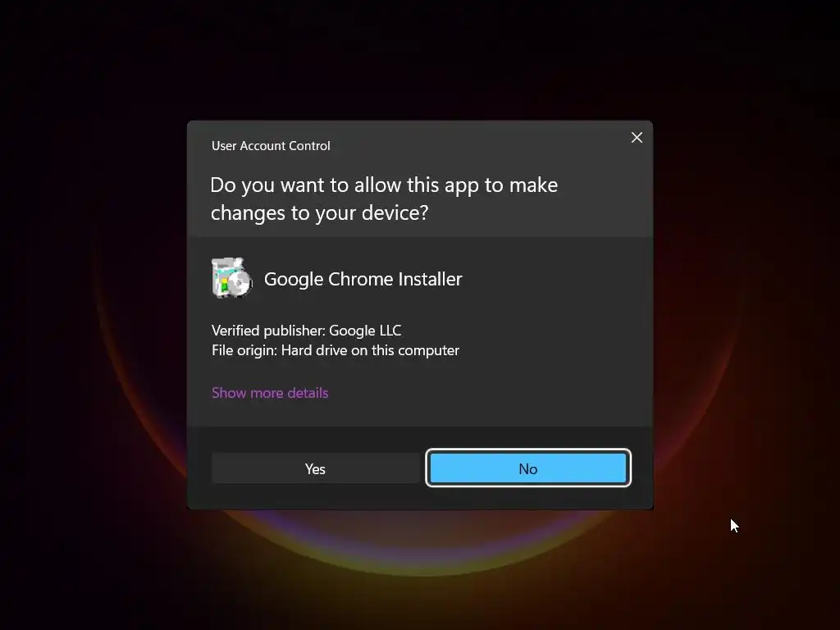
Task: Click the 'Do you want to allow' heading
Action: pyautogui.click(x=384, y=199)
